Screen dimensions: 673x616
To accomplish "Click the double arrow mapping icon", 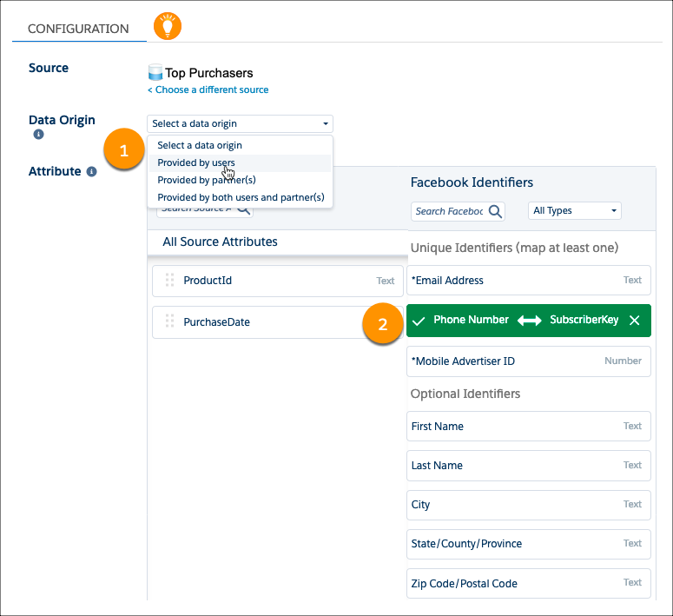I will point(529,321).
